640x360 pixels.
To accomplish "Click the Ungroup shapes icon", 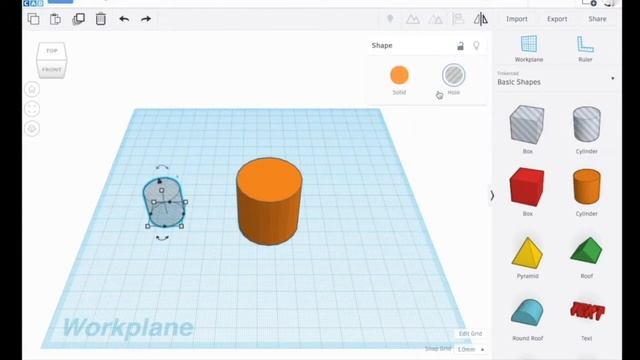I will pos(436,19).
